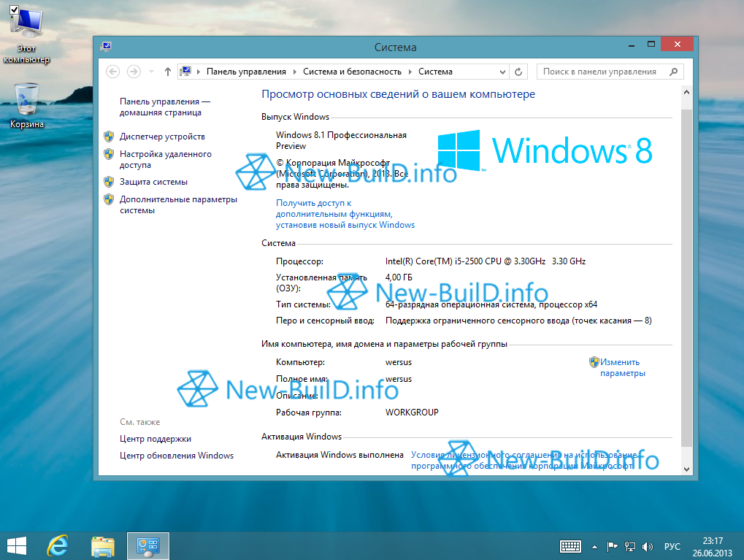Open address bar history dropdown

tap(502, 72)
